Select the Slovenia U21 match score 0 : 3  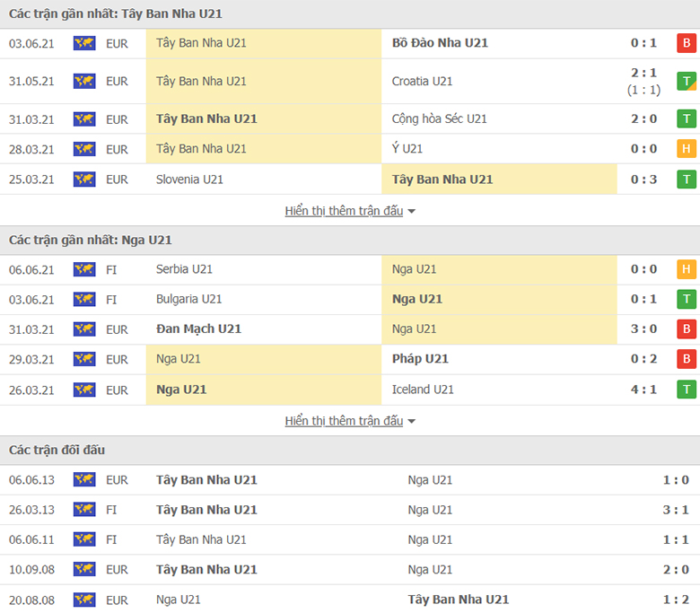click(643, 180)
